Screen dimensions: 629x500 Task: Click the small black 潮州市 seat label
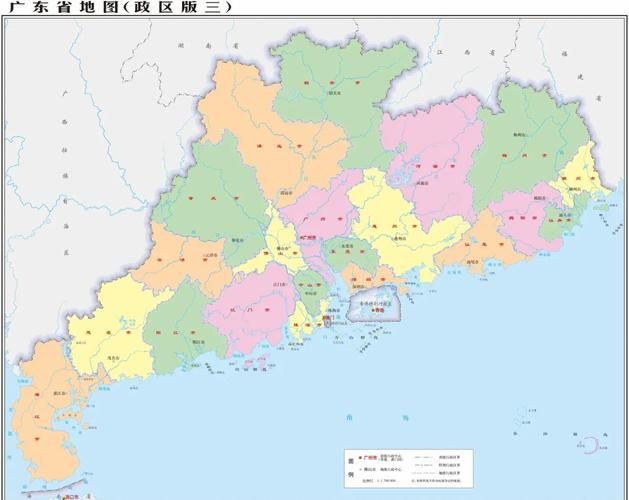click(575, 189)
